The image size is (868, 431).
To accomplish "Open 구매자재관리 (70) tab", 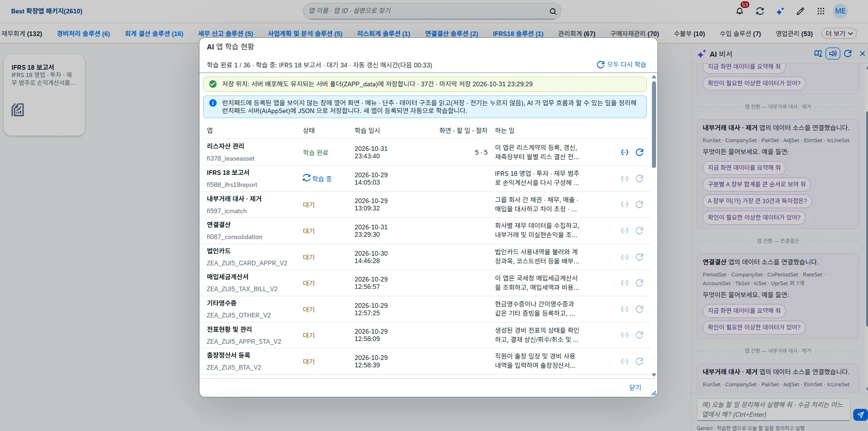I will [x=634, y=34].
